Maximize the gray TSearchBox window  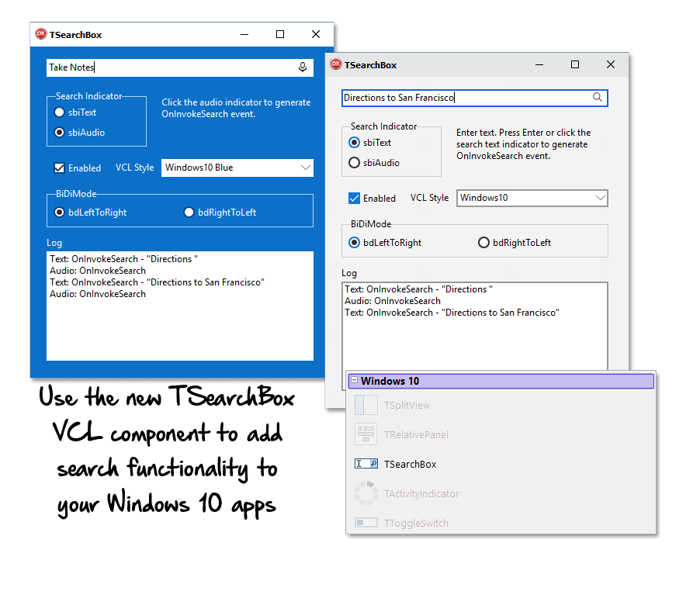[575, 64]
